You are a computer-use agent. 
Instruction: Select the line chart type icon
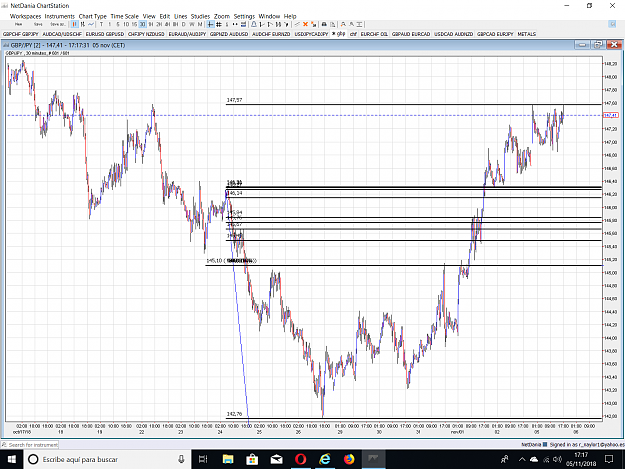pos(91,24)
